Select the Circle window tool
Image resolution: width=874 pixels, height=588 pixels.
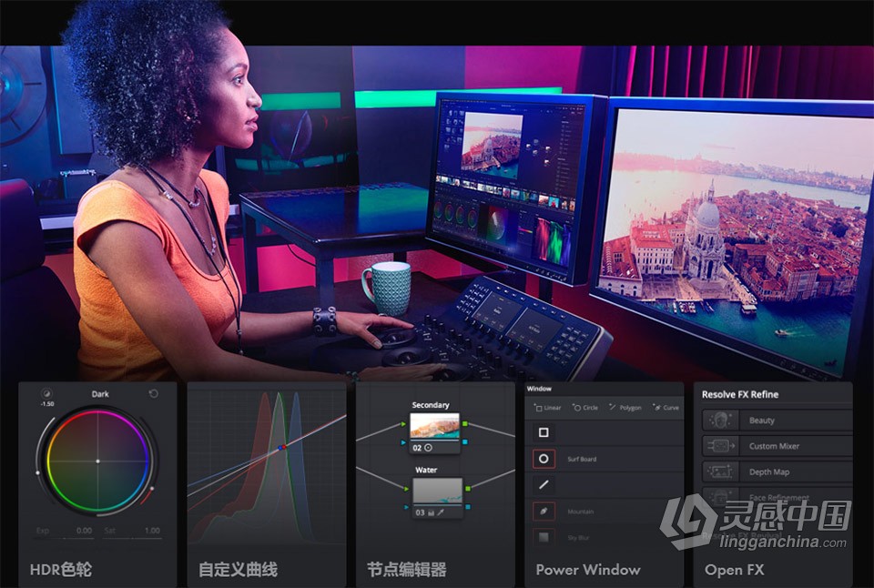click(x=584, y=408)
